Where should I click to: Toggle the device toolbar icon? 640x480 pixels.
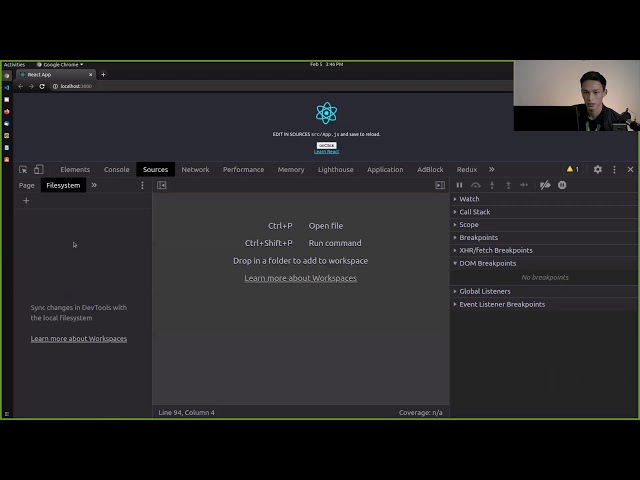tap(38, 169)
